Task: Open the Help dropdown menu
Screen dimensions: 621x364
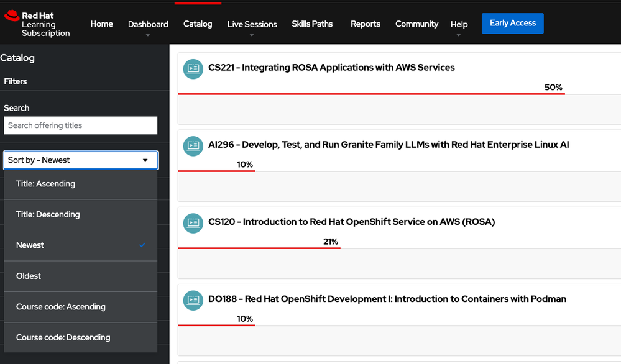Action: [459, 25]
